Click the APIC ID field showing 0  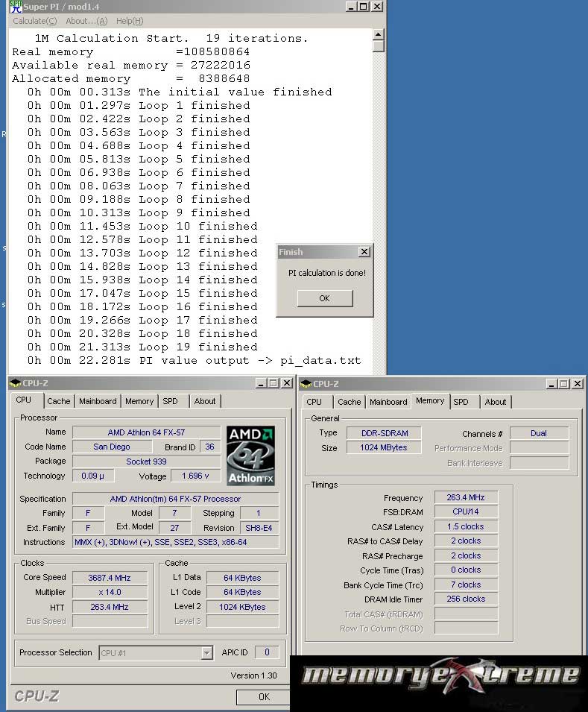tap(267, 652)
